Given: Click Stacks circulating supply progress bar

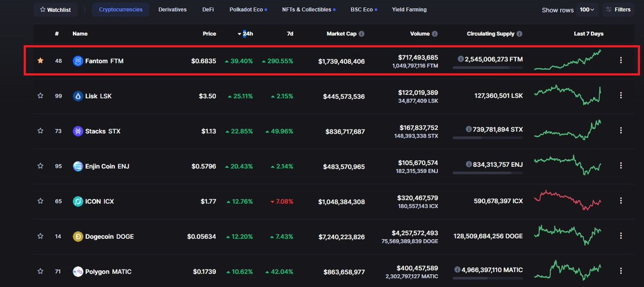Looking at the screenshot, I should pyautogui.click(x=488, y=138).
